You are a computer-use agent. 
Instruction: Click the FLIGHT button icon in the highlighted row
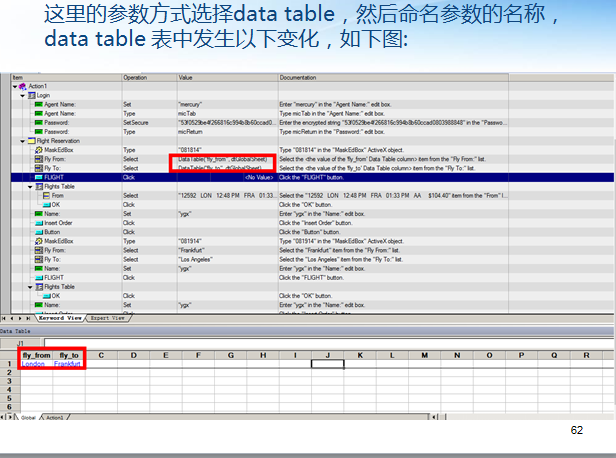(38, 178)
